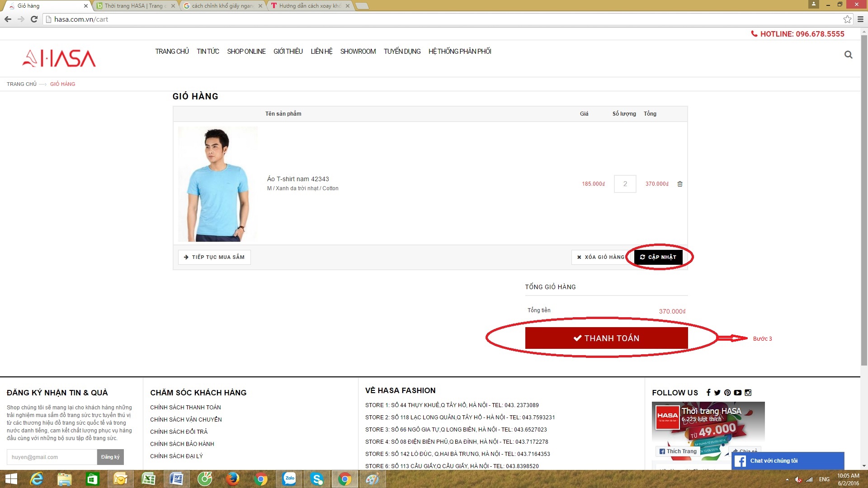This screenshot has height=488, width=868.
Task: Open the site search magnifier icon
Action: coord(848,55)
